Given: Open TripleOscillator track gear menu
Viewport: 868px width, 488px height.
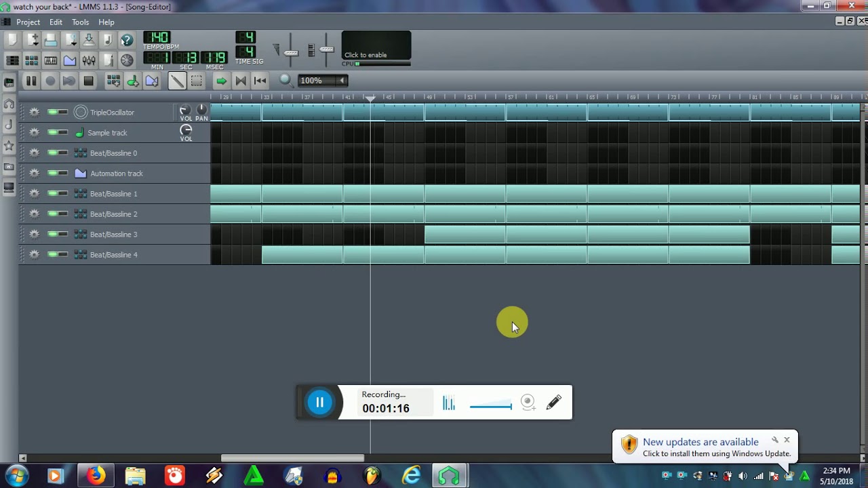Looking at the screenshot, I should click(34, 113).
